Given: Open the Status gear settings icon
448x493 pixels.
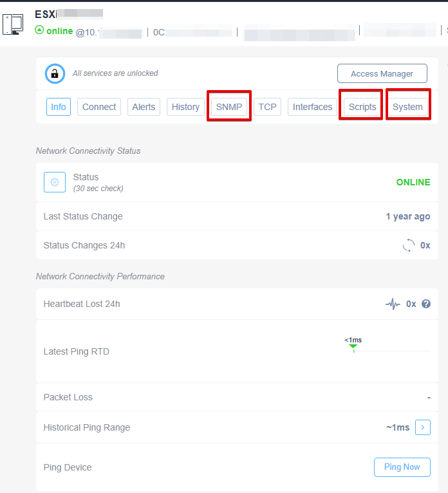Looking at the screenshot, I should [55, 182].
